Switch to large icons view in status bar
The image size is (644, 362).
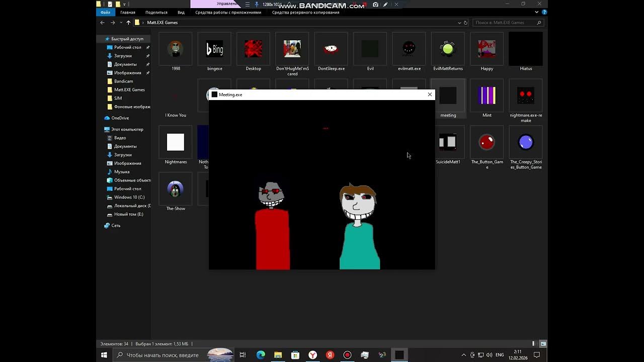click(543, 344)
